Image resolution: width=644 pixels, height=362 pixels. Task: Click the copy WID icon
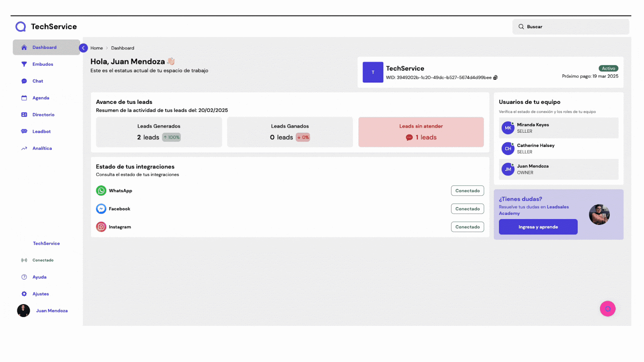pos(495,78)
